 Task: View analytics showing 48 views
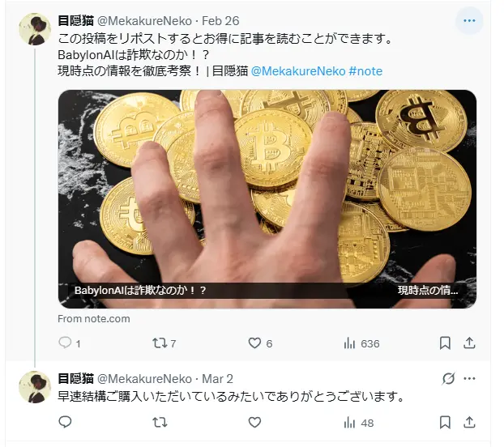click(x=358, y=423)
